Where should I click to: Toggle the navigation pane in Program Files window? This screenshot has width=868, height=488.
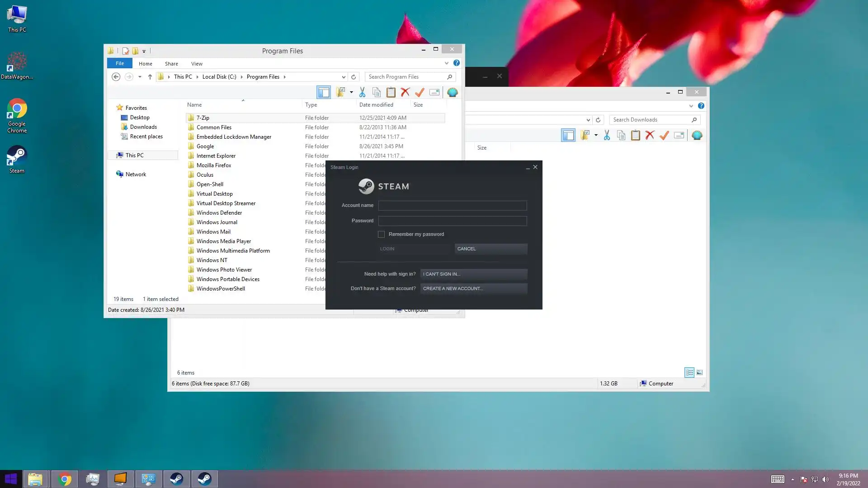click(x=324, y=93)
